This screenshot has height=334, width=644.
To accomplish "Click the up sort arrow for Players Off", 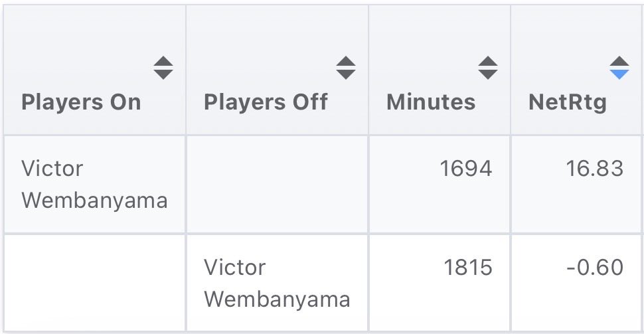I will click(345, 61).
